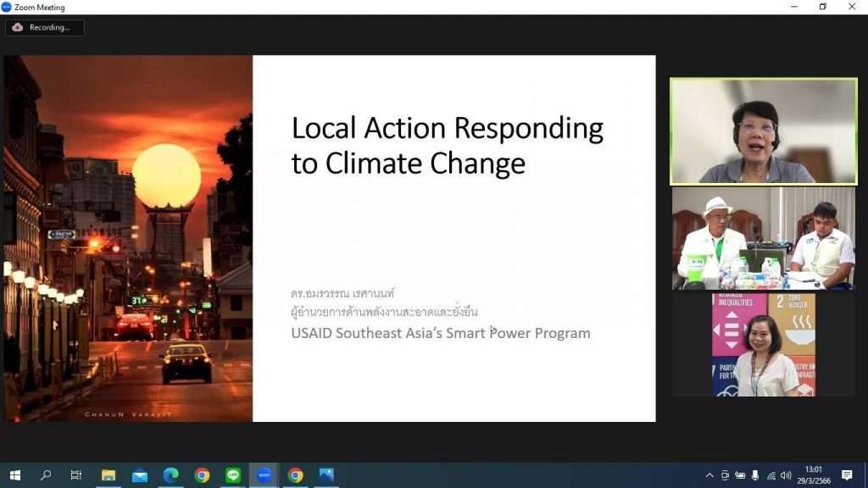The height and width of the screenshot is (488, 868).
Task: Open File Explorer from the taskbar
Action: pyautogui.click(x=108, y=475)
